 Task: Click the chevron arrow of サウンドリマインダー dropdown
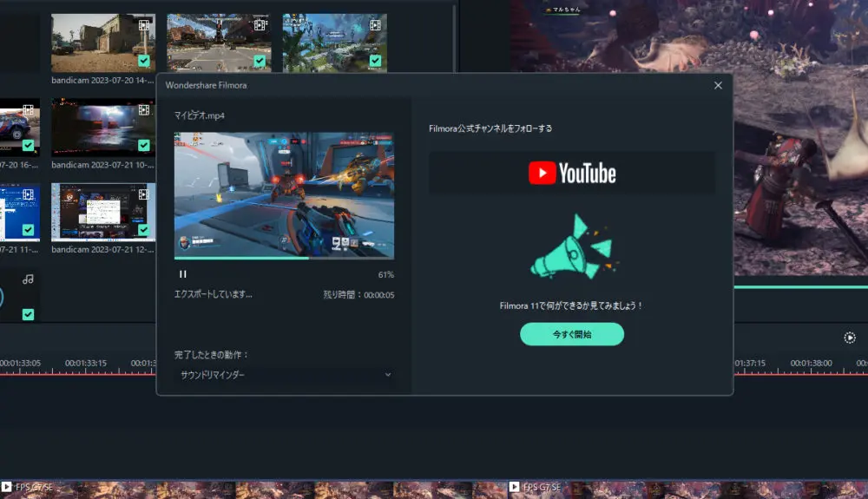(388, 375)
